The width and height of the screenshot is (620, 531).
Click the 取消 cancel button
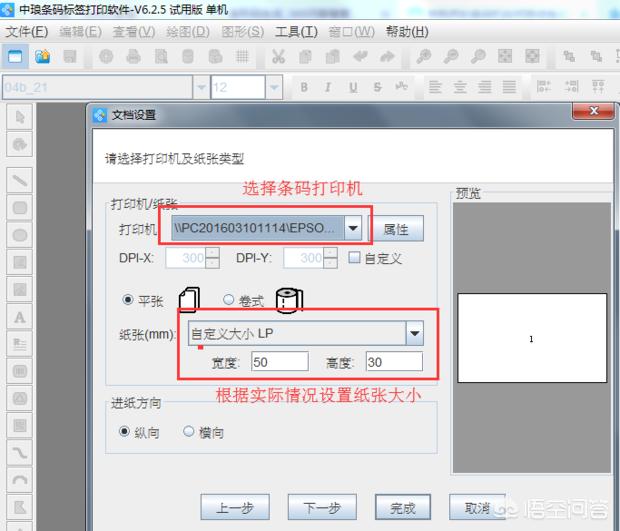coord(477,507)
